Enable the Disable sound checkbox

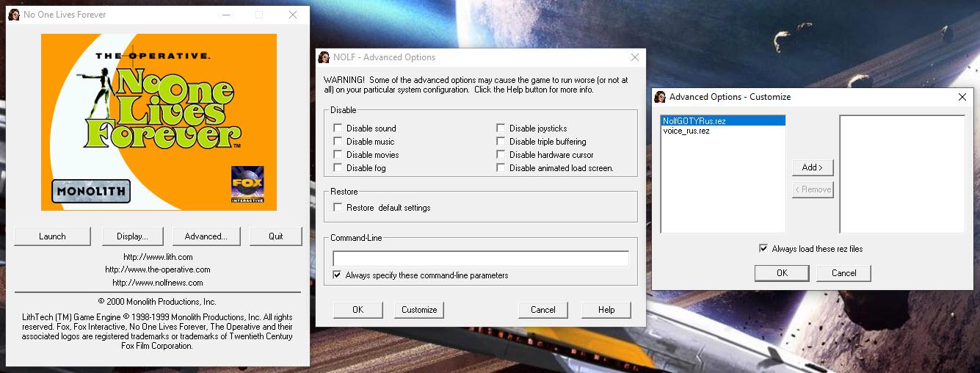coord(338,128)
